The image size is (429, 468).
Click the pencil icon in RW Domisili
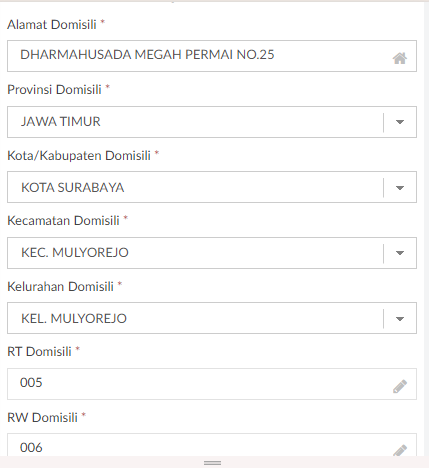click(400, 450)
